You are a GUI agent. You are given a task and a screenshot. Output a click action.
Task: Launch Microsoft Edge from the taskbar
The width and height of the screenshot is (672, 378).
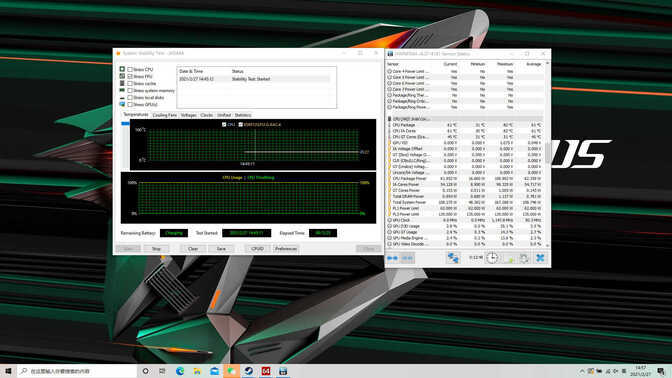click(180, 371)
